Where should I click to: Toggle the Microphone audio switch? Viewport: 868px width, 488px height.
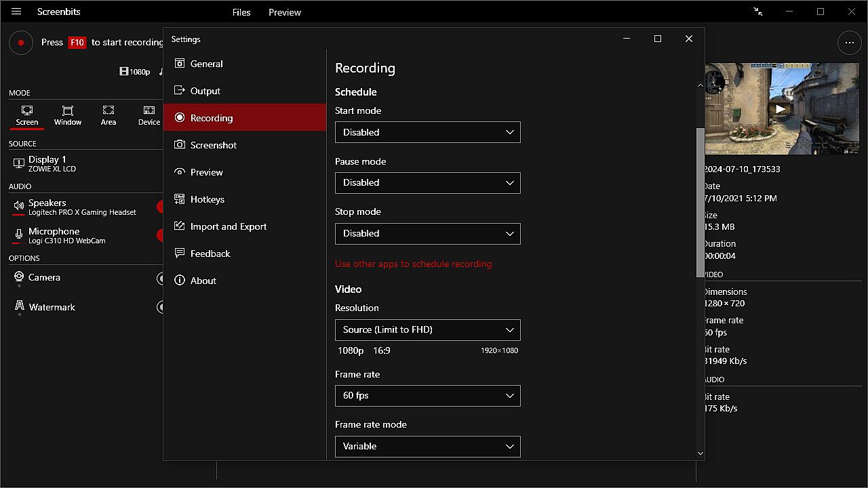(x=161, y=235)
